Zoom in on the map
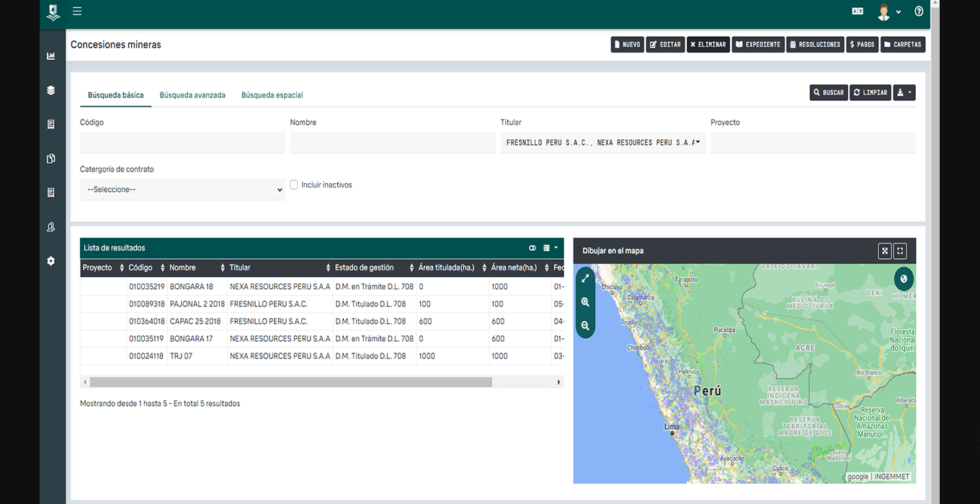This screenshot has width=980, height=504. coord(585,302)
